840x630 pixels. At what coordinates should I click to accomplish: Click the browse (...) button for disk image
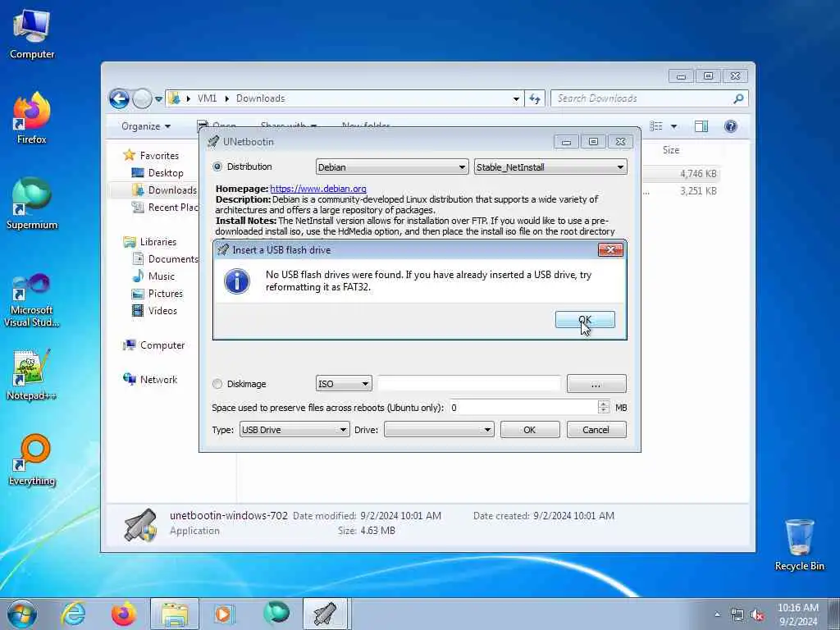596,384
